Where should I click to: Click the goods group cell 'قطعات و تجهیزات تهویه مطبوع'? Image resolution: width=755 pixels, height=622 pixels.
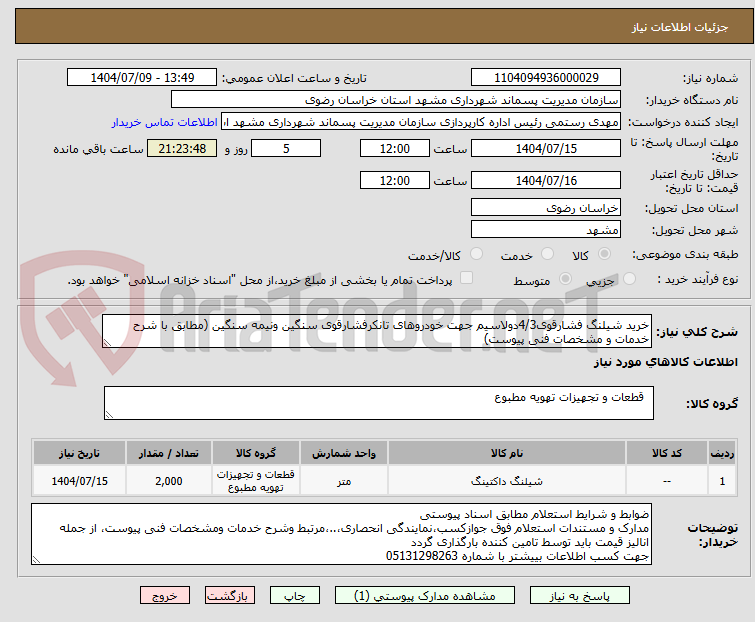[x=256, y=481]
